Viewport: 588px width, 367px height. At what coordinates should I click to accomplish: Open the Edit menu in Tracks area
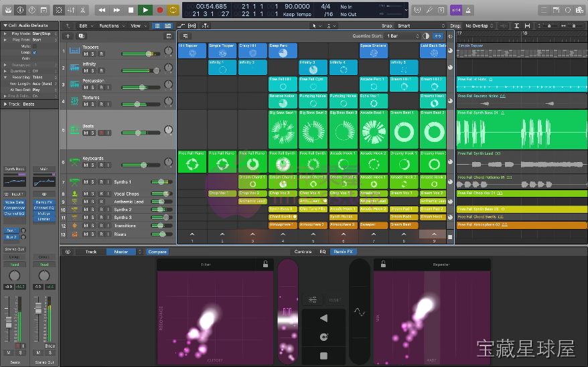[86, 26]
